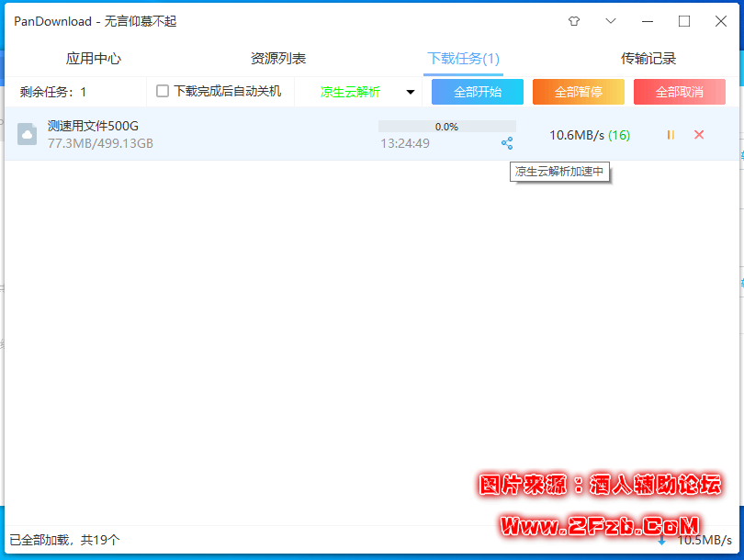Viewport: 744px width, 560px height.
Task: View the 传输记录 tab
Action: (648, 57)
